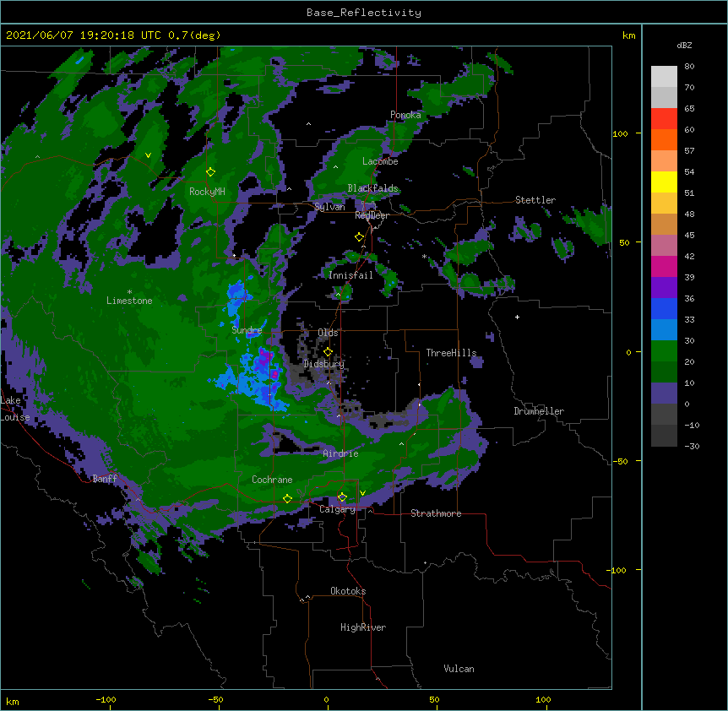Click the Ponoka city label
The image size is (728, 711).
(x=405, y=115)
